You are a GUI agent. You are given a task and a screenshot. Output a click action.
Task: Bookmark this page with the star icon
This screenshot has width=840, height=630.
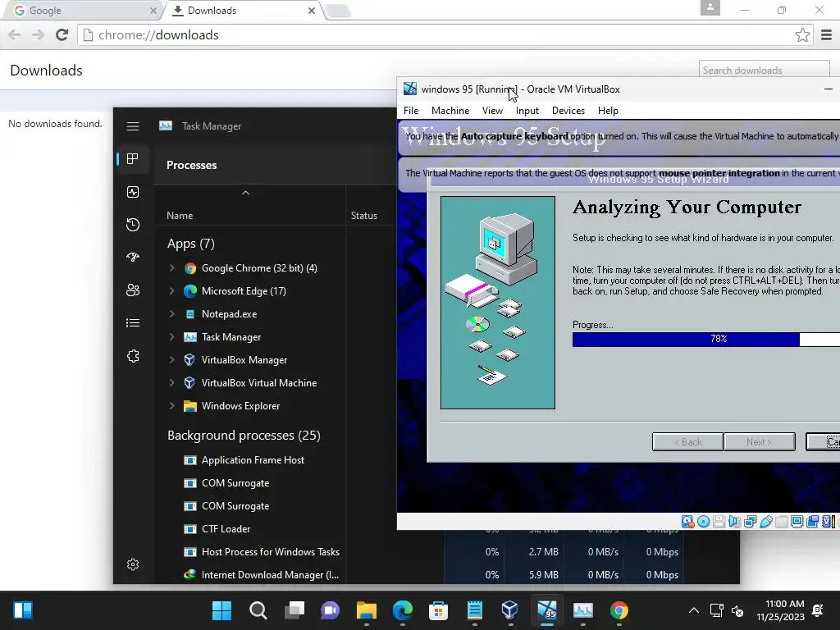802,34
